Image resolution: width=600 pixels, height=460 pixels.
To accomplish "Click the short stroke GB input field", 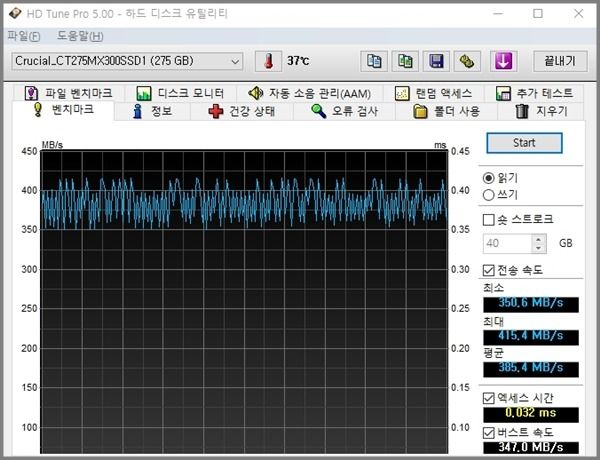I will 507,243.
